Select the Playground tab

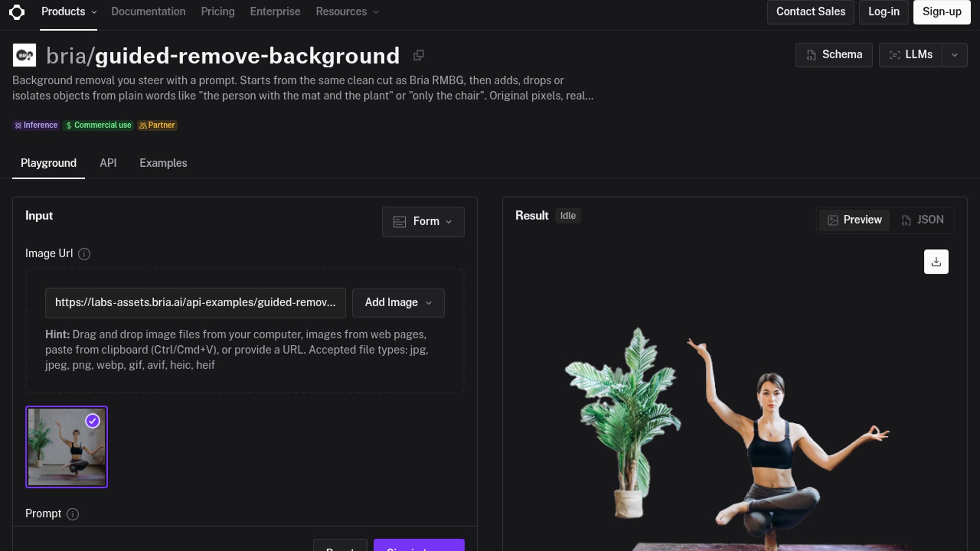[x=48, y=163]
